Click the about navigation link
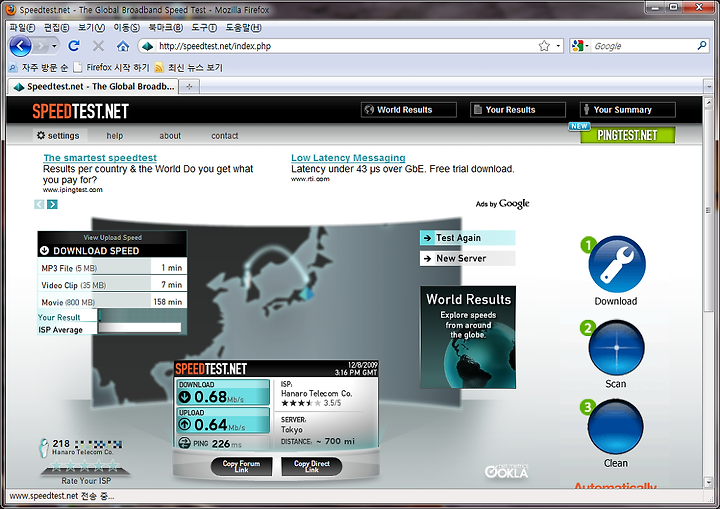 pos(170,136)
